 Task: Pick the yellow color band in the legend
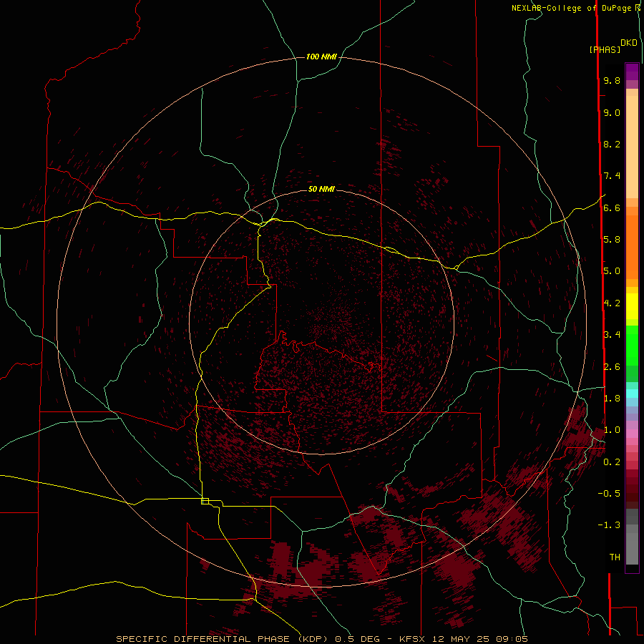(632, 306)
